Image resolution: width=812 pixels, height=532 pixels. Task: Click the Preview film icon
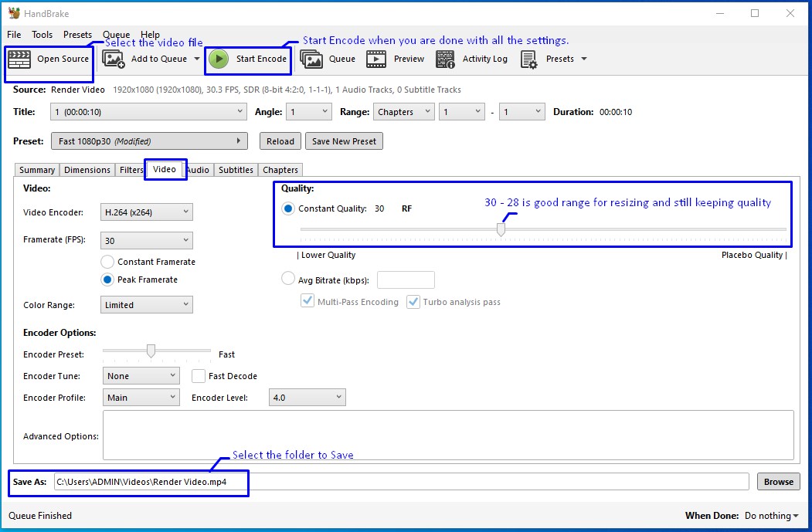coord(376,59)
